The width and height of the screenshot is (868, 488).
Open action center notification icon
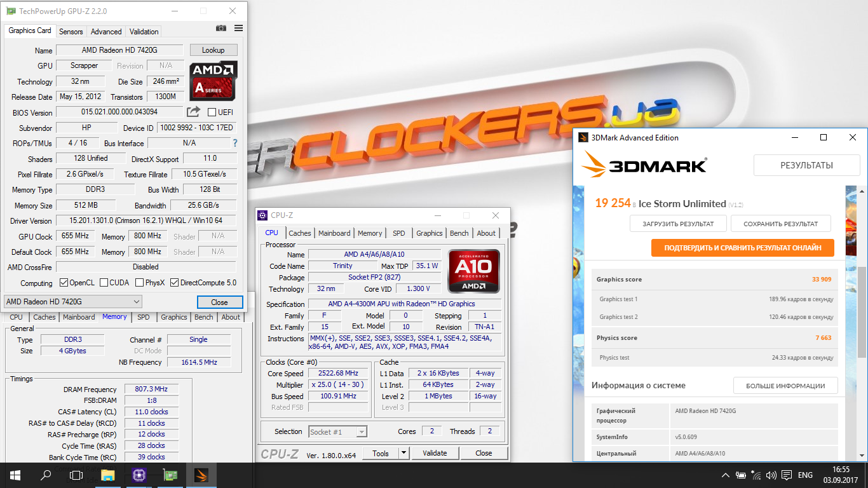787,475
